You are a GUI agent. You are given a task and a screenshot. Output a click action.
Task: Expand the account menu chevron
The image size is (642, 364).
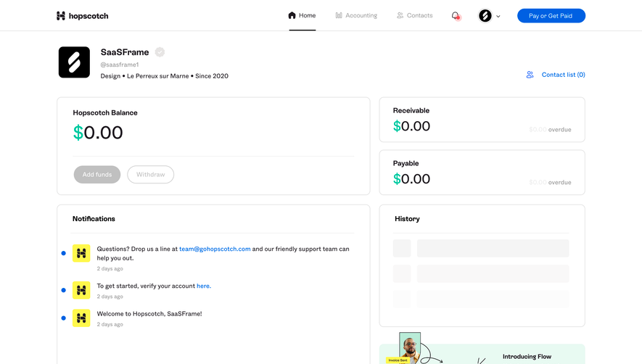click(498, 17)
